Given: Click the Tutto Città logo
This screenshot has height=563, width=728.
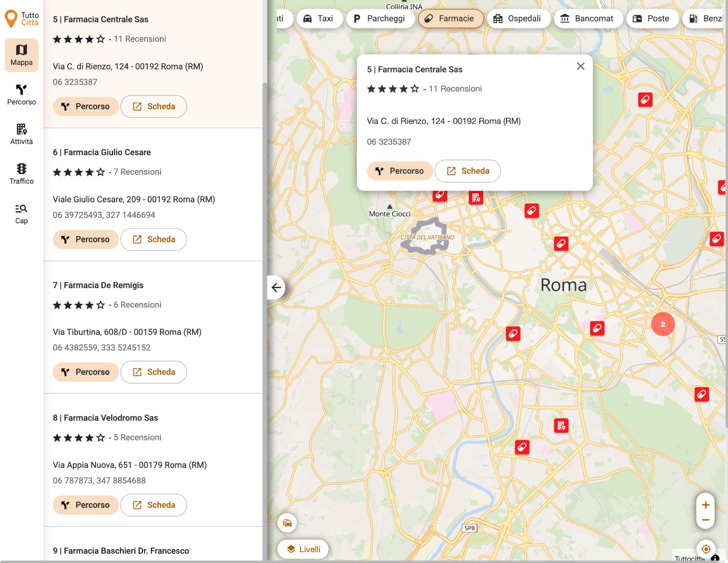Looking at the screenshot, I should [x=21, y=19].
